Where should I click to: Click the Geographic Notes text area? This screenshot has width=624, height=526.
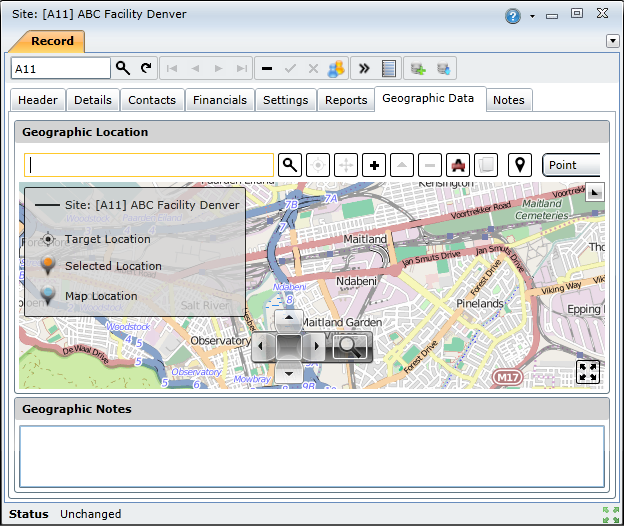pos(312,456)
